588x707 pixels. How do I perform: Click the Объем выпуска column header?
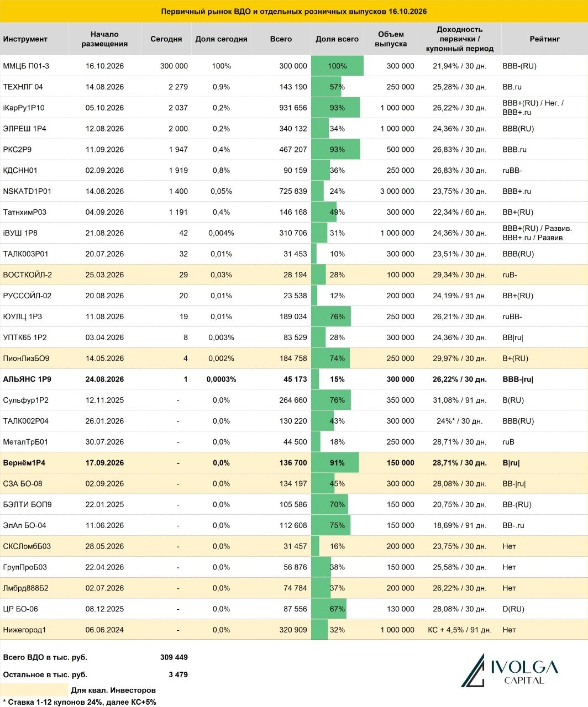pos(391,39)
